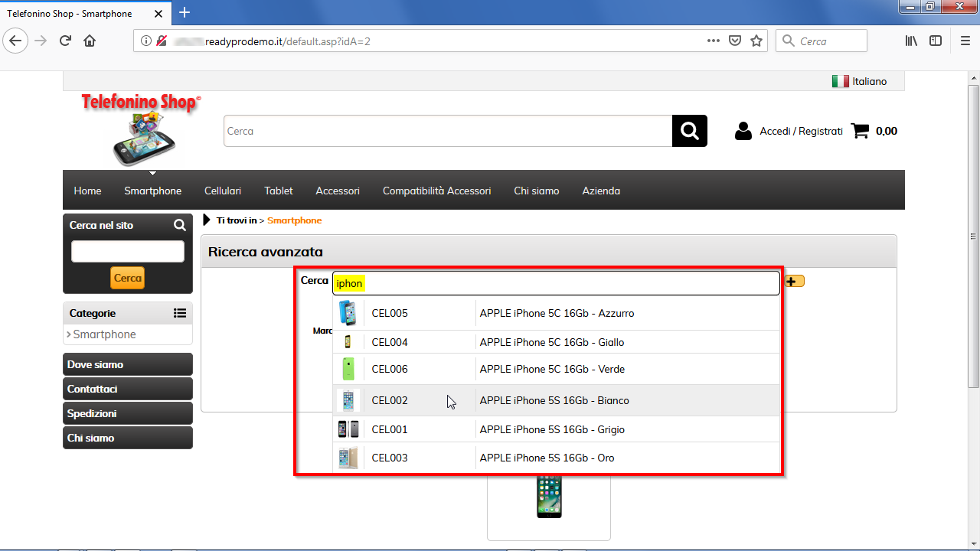Click the black iPhone product image below

tap(549, 497)
